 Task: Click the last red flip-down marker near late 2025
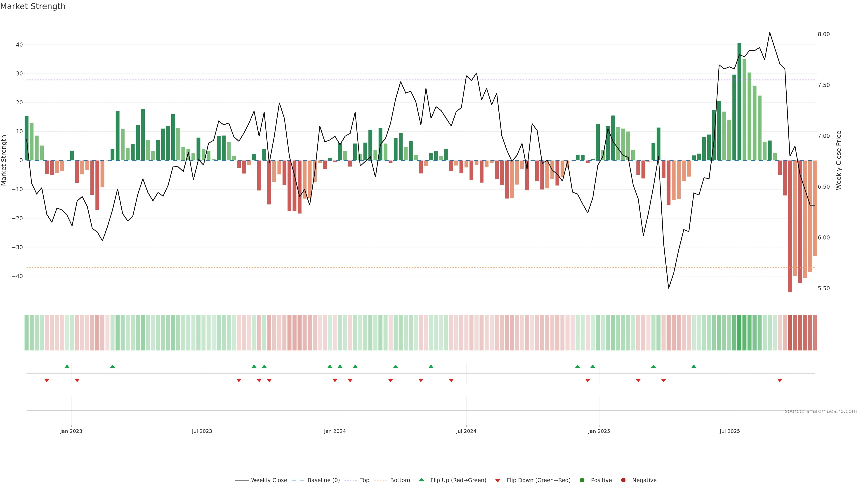pos(780,380)
